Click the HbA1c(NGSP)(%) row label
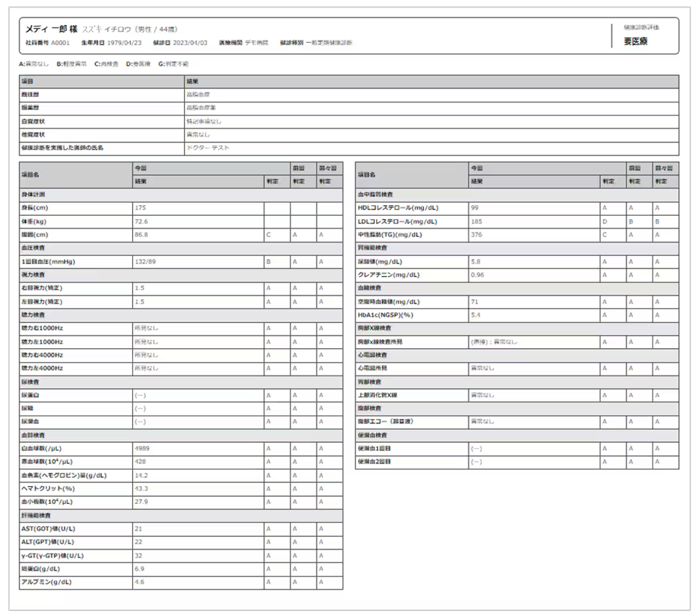 tap(385, 315)
